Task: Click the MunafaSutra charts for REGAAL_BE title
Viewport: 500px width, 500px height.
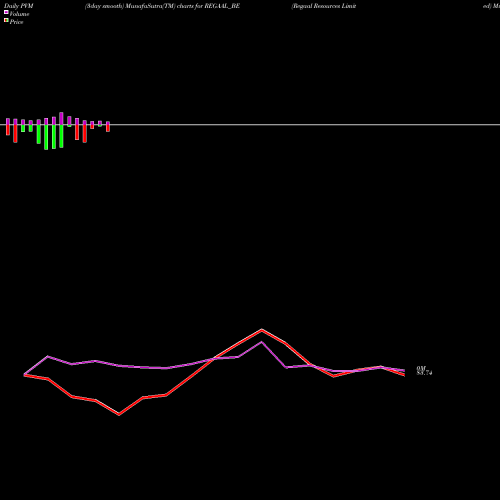Action: (x=162, y=6)
